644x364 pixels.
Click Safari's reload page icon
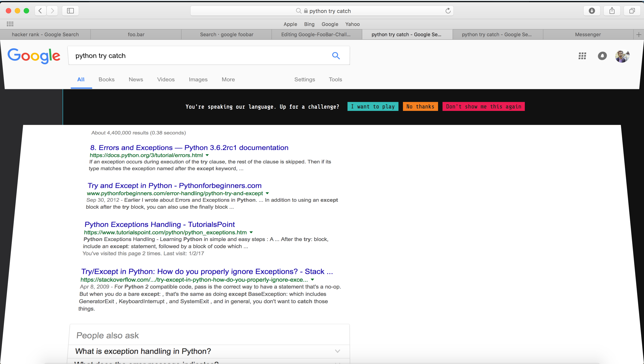(x=448, y=11)
